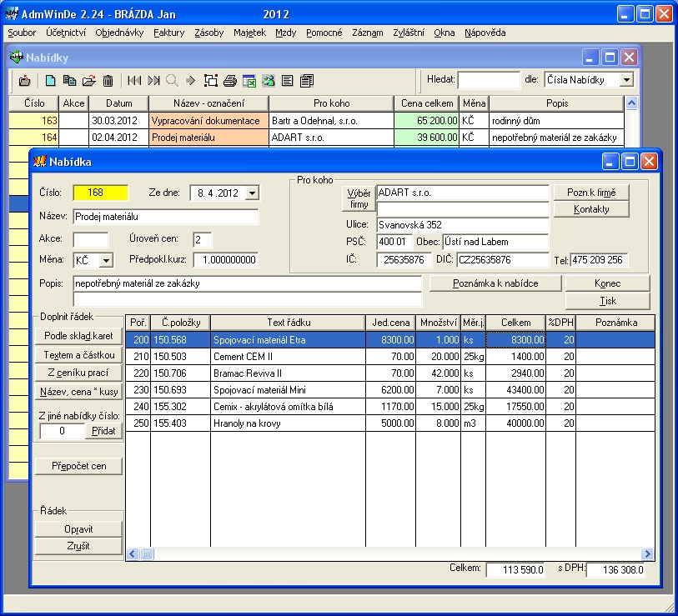Viewport: 678px width, 616px height.
Task: Click the overlapping squares selection icon
Action: click(x=211, y=80)
